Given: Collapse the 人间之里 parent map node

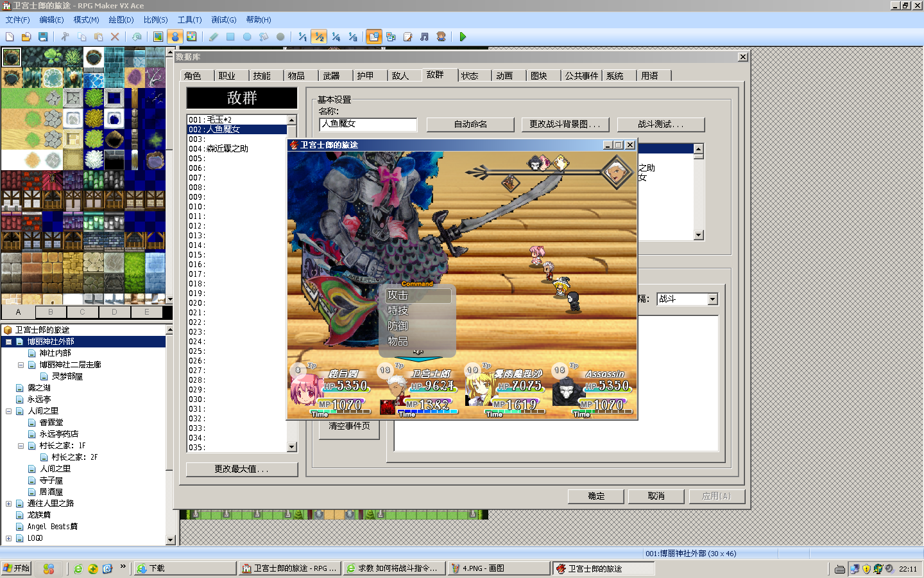Looking at the screenshot, I should point(9,411).
